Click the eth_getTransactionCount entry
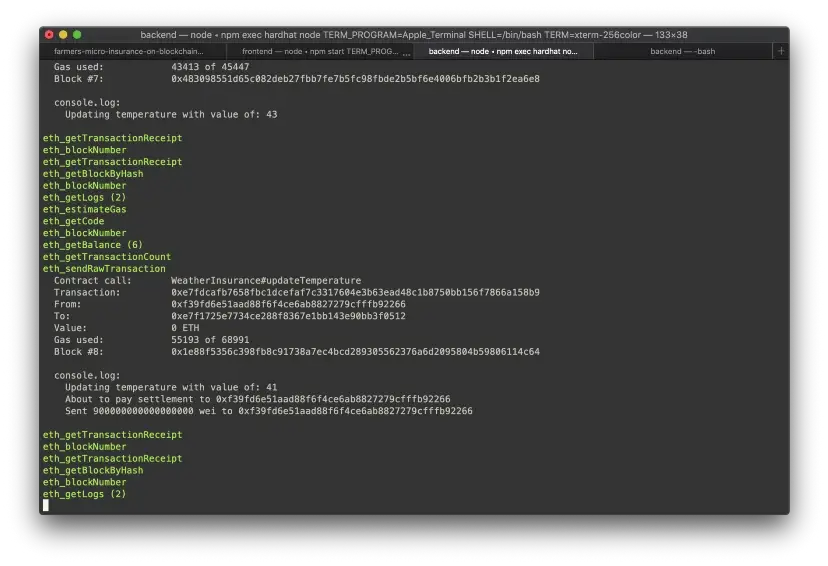This screenshot has height=566, width=828. point(106,257)
